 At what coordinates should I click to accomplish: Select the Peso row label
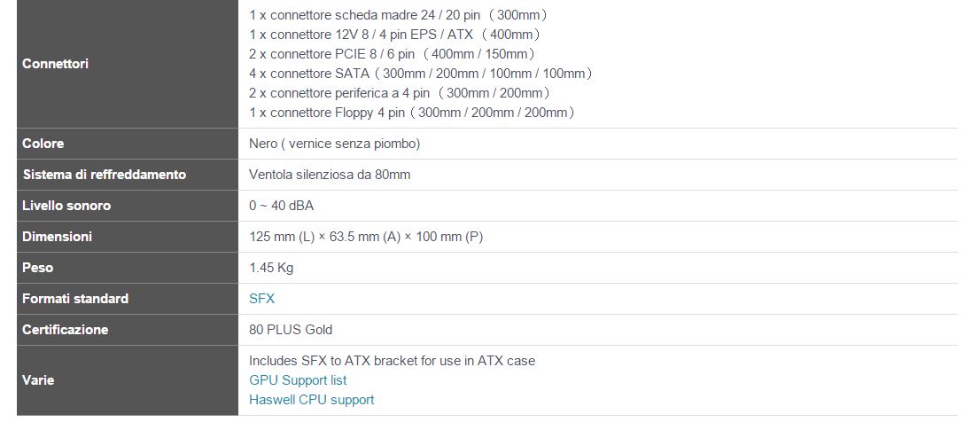37,268
